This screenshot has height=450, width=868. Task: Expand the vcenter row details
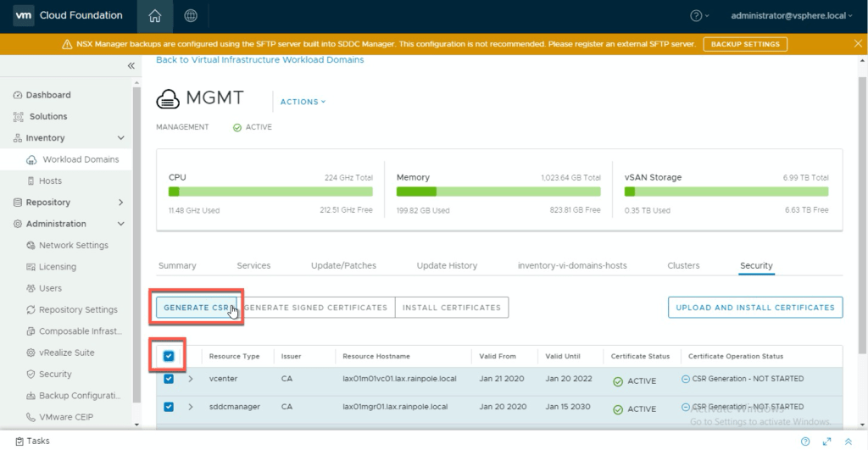coord(190,379)
